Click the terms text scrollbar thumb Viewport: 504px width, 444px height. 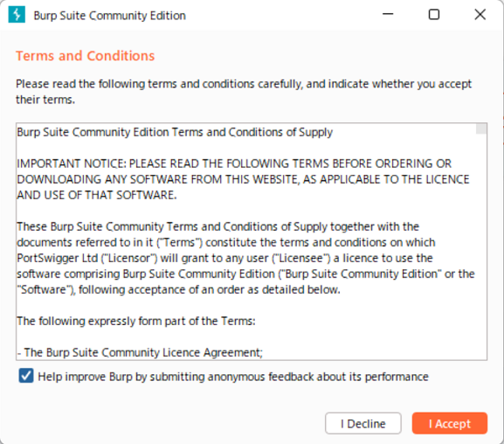[481, 128]
